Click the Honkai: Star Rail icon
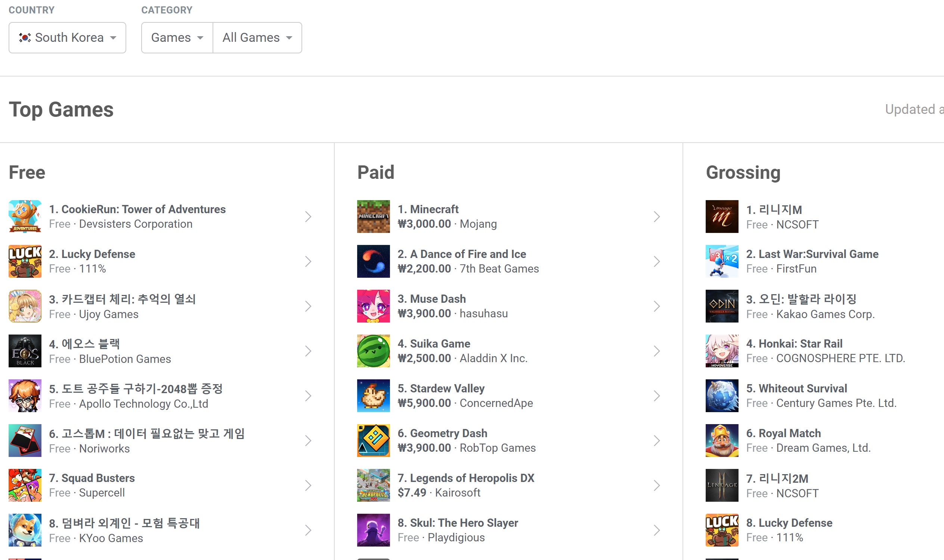Screen dimensions: 944x560 pos(722,351)
